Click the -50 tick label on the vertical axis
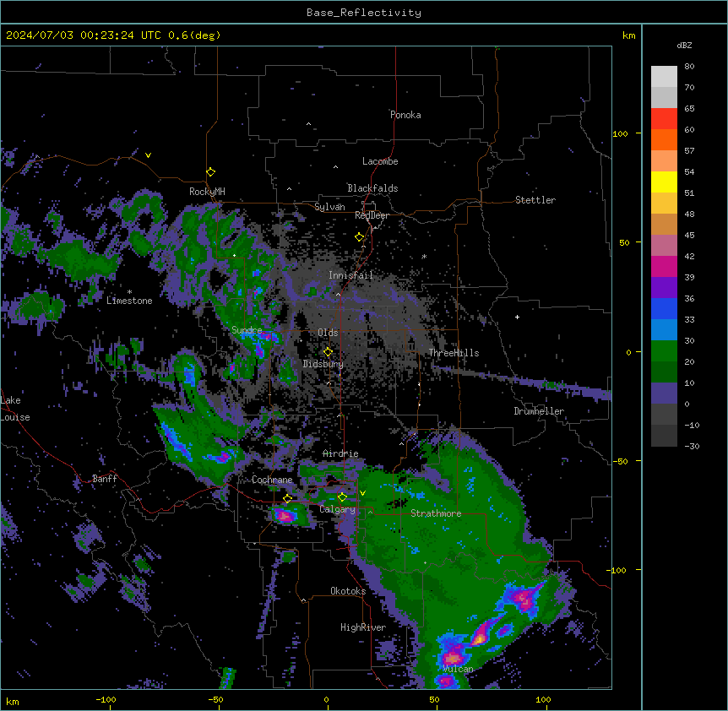This screenshot has width=728, height=711. 620,461
